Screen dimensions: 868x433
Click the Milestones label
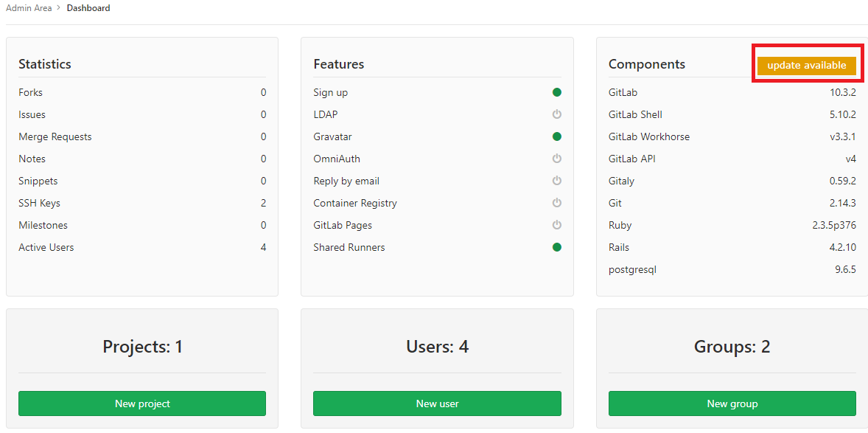[43, 226]
